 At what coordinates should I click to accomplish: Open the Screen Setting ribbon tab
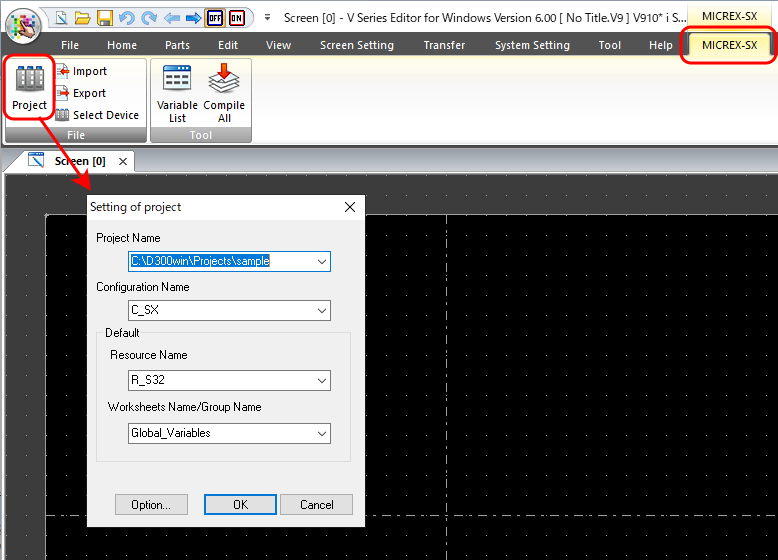click(356, 45)
